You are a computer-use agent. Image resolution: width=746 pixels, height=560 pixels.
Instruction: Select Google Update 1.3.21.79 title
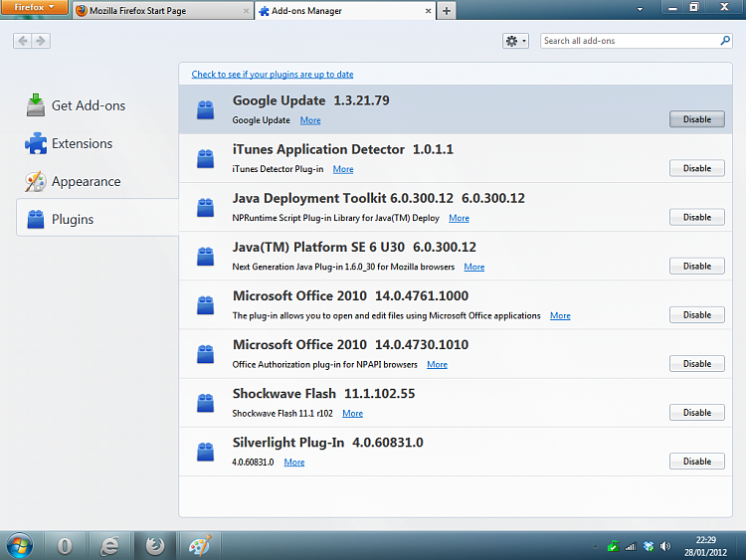point(310,100)
